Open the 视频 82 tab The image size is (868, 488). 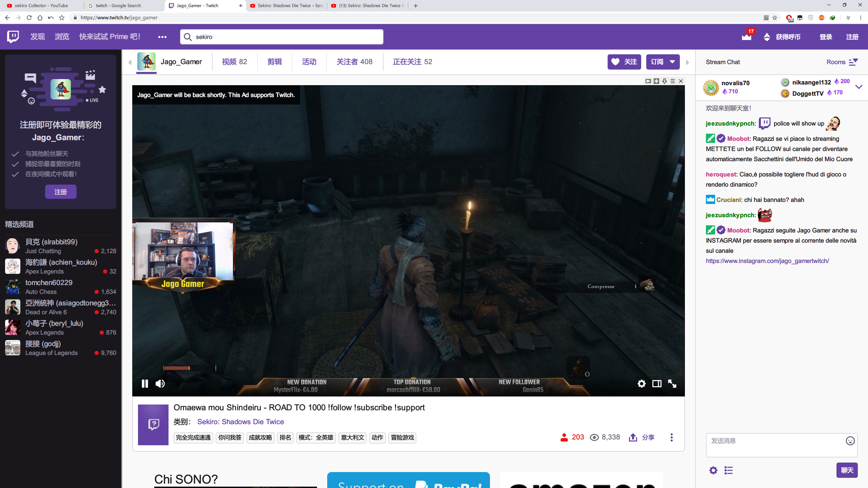234,62
